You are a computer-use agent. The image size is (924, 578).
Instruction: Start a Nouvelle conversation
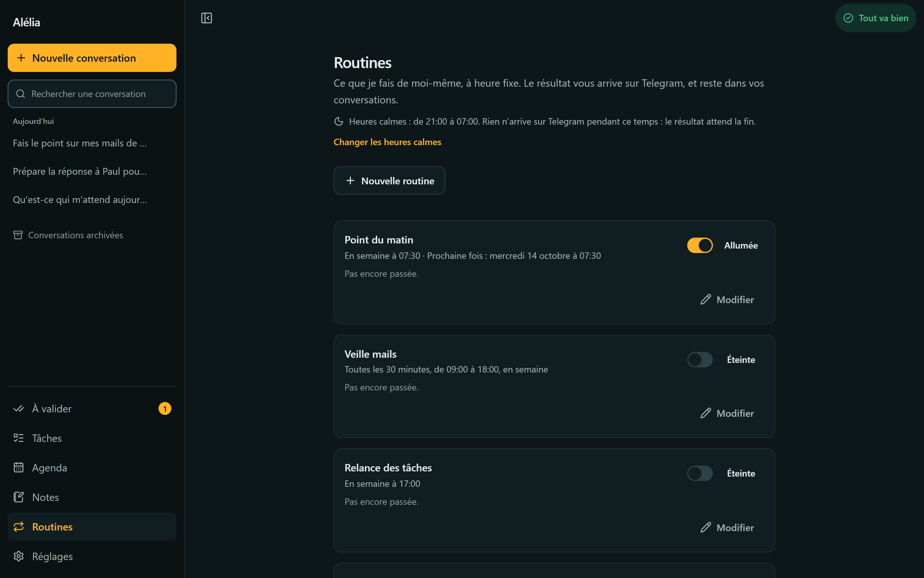click(x=92, y=58)
